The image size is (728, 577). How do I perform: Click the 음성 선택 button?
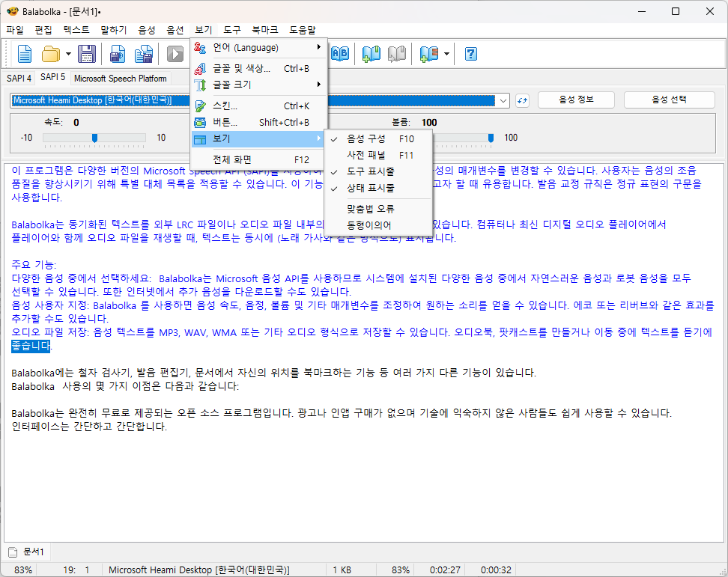point(669,100)
